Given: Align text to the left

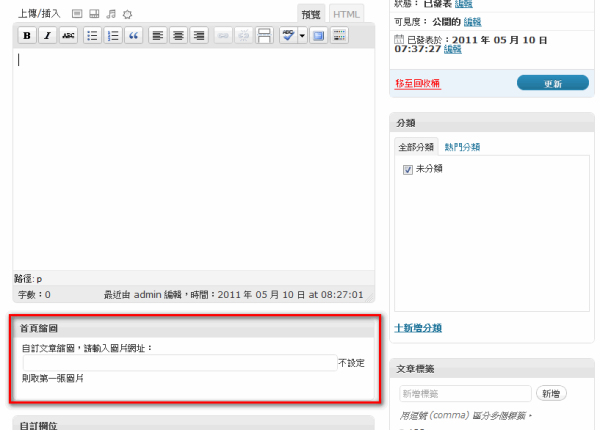Looking at the screenshot, I should [x=158, y=36].
